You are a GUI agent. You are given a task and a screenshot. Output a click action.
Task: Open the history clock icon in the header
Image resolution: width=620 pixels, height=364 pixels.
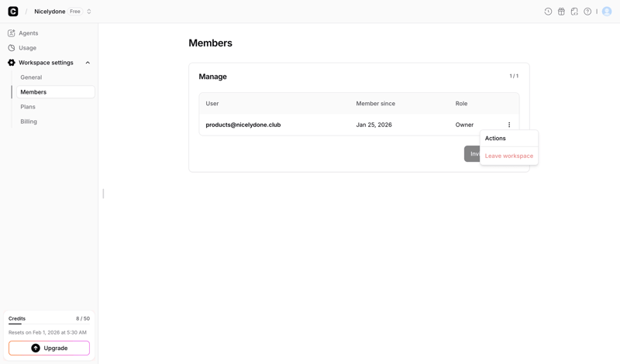548,12
